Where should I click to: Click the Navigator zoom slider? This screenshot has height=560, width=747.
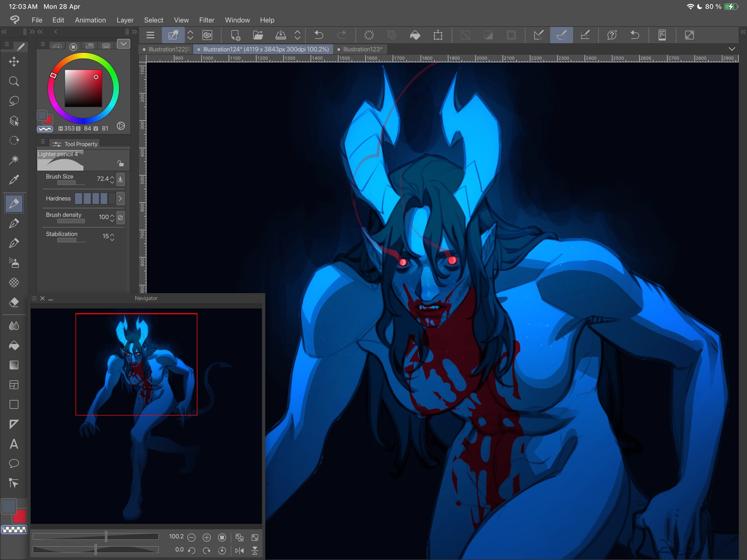coord(96,537)
